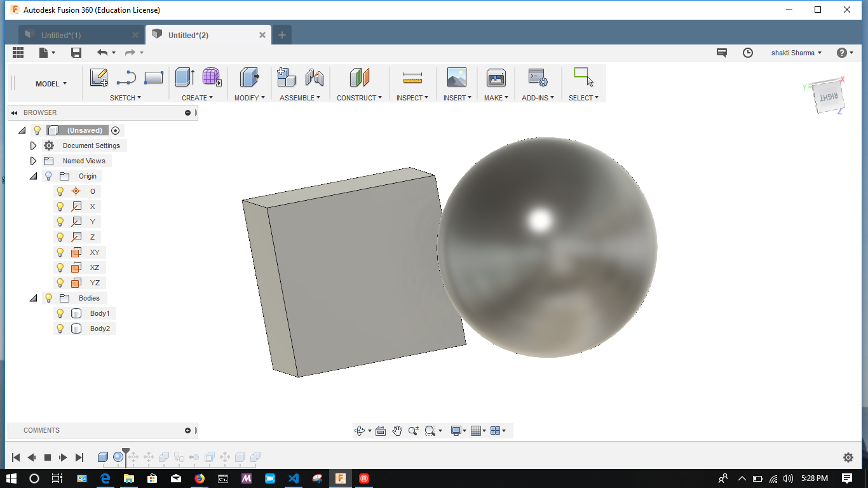Screen dimensions: 868x488
Task: Click the Offset Plane icon above CONSTRUCT
Action: [x=360, y=78]
